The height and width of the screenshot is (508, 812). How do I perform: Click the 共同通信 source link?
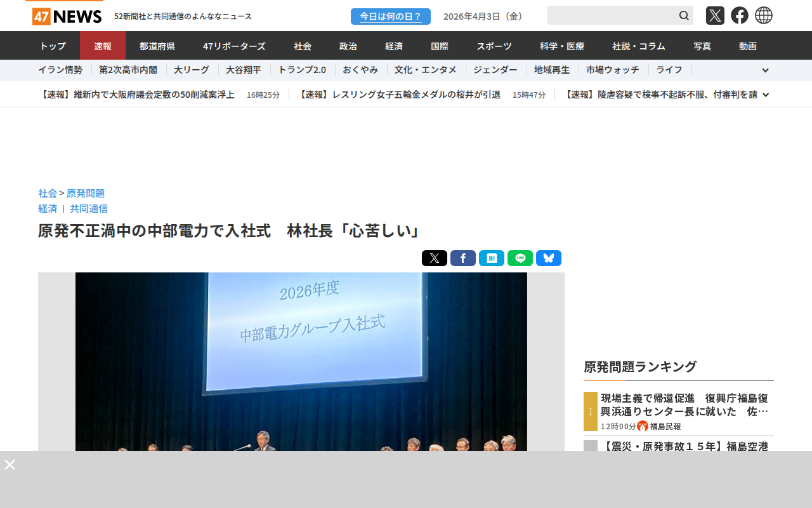tap(89, 208)
